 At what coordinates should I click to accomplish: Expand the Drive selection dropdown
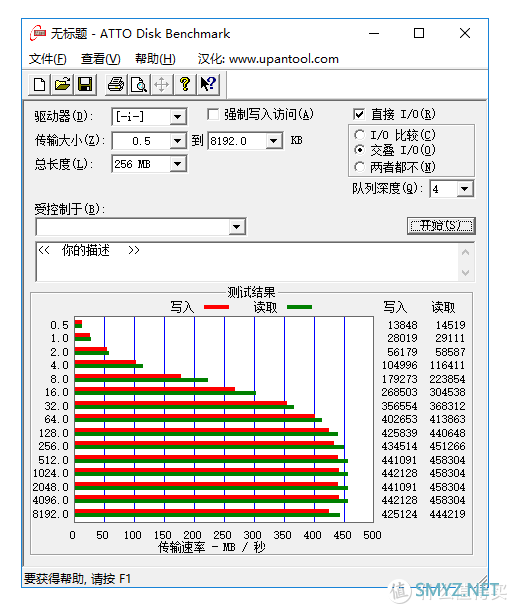(178, 117)
